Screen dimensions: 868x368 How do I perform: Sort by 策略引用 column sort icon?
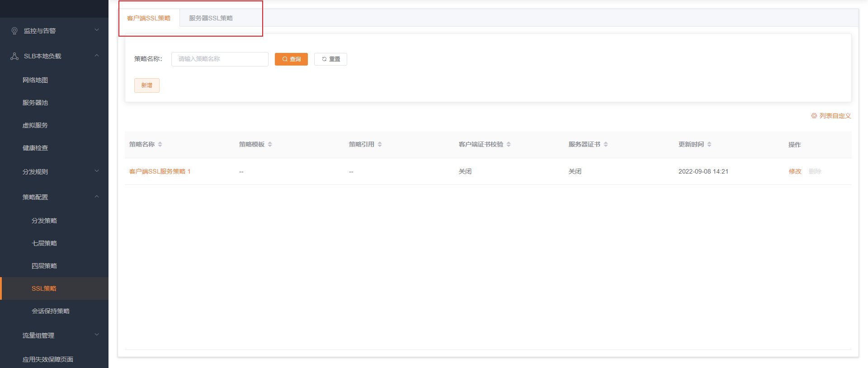[380, 144]
